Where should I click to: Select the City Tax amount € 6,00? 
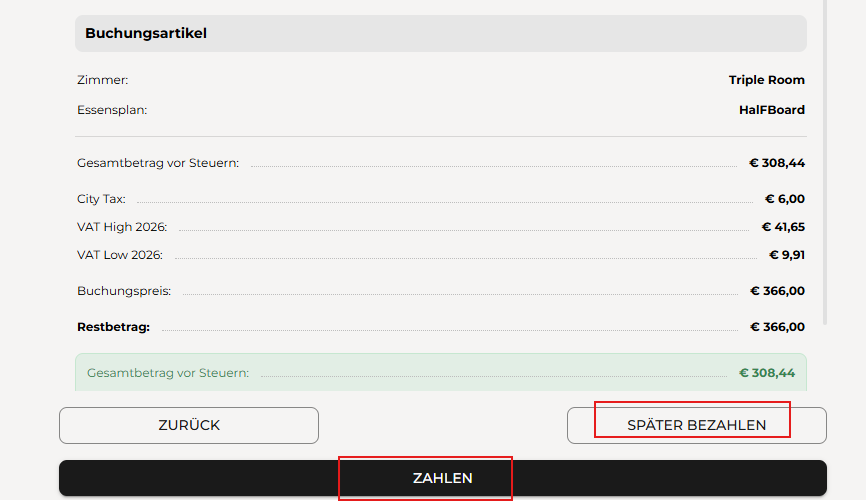point(784,199)
